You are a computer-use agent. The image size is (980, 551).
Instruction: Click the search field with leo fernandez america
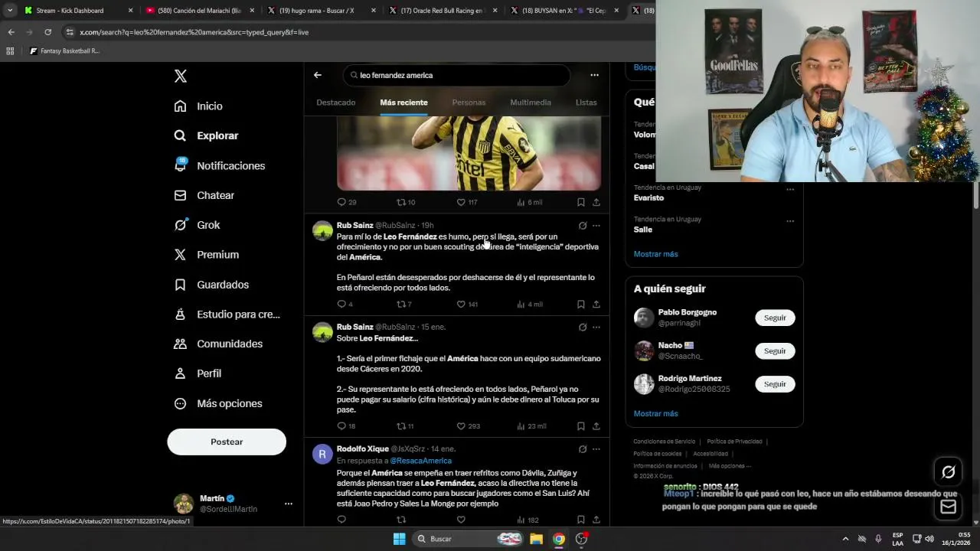457,75
